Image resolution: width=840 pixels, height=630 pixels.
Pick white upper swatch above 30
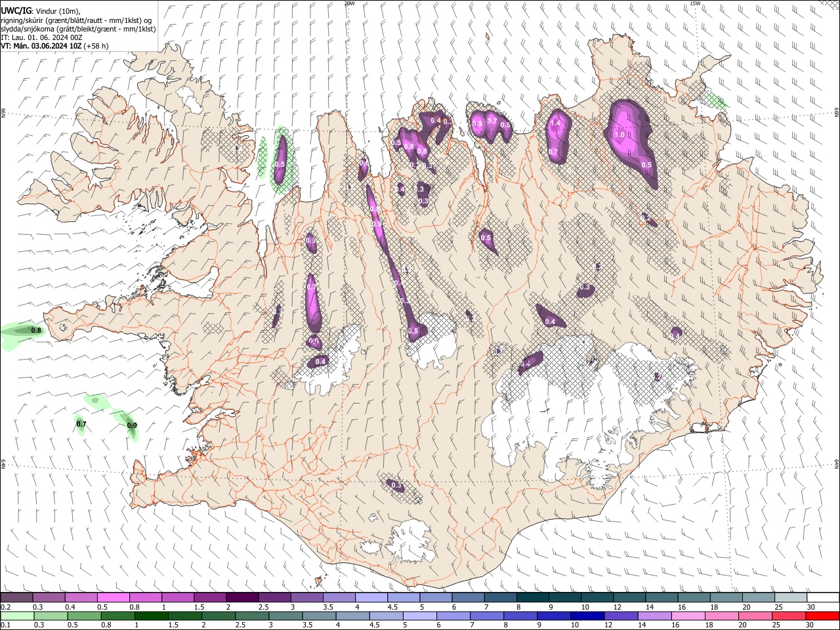(x=822, y=597)
